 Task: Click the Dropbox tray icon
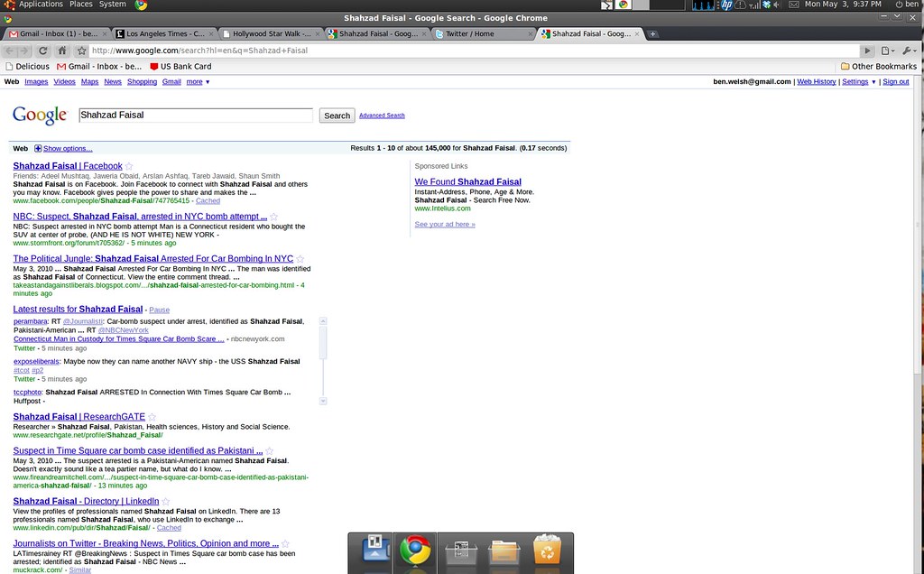pyautogui.click(x=766, y=5)
